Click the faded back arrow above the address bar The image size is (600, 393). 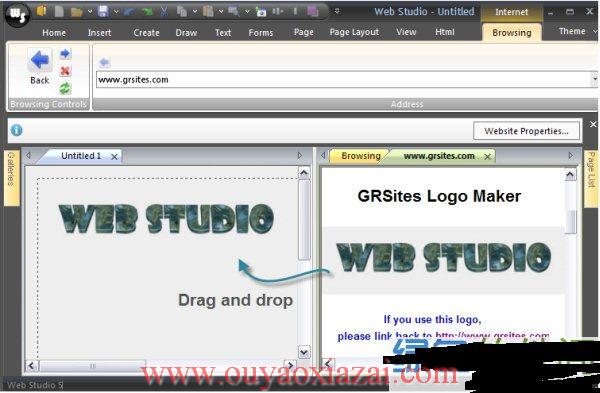click(x=104, y=62)
